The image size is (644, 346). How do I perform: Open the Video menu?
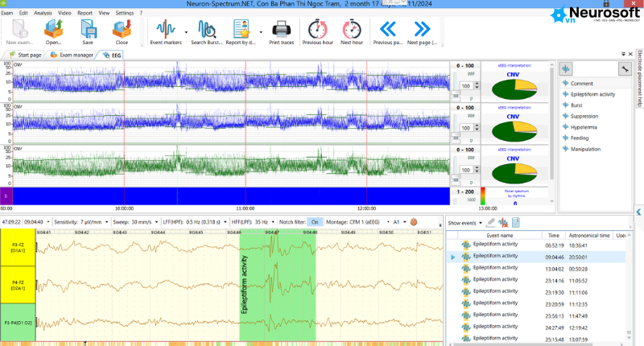click(64, 13)
